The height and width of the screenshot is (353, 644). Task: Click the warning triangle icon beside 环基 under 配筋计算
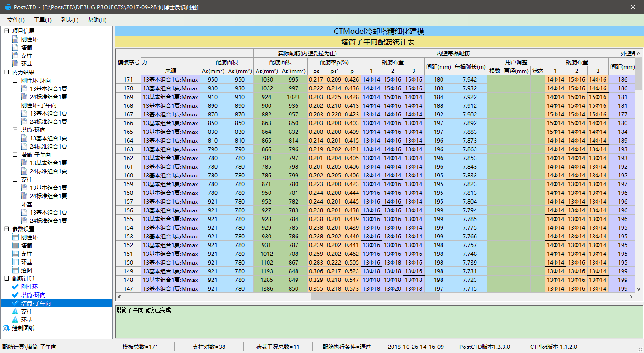coord(16,320)
